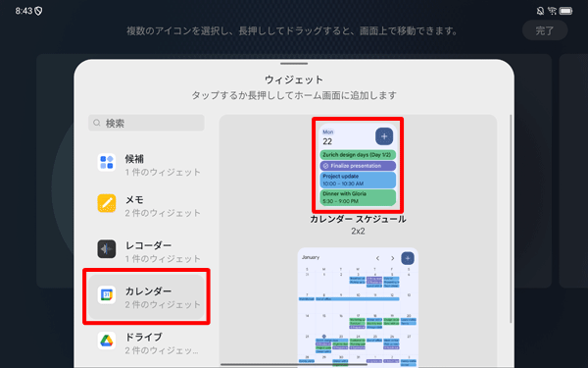This screenshot has width=588, height=368.
Task: Tap the drag handle atop widget sheet
Action: pos(294,64)
